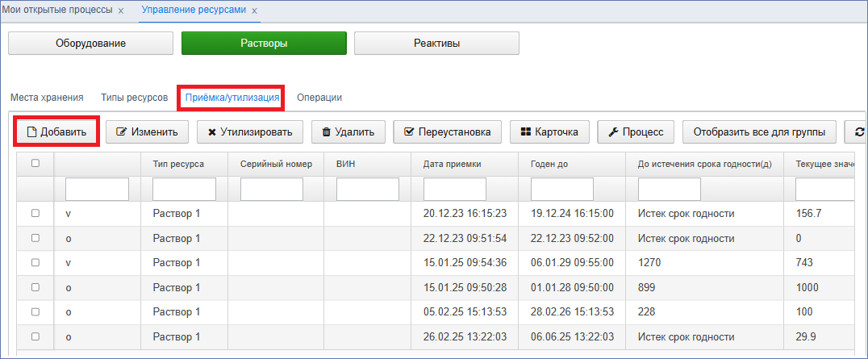Focus filter under 'До истечения срока годности(д)'
Image resolution: width=868 pixels, height=359 pixels.
coord(670,189)
